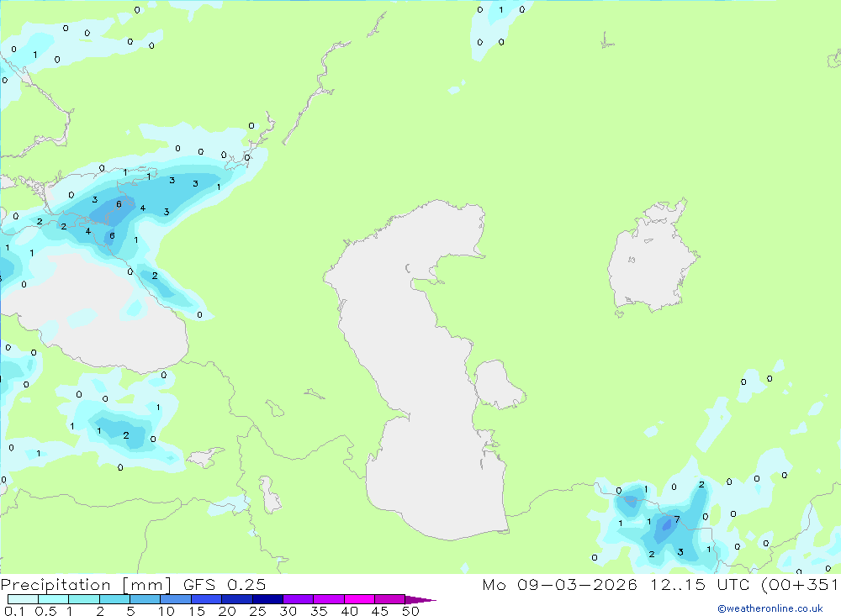Click the 'Precipitation [mm]' title text
The image size is (841, 616).
pyautogui.click(x=86, y=585)
